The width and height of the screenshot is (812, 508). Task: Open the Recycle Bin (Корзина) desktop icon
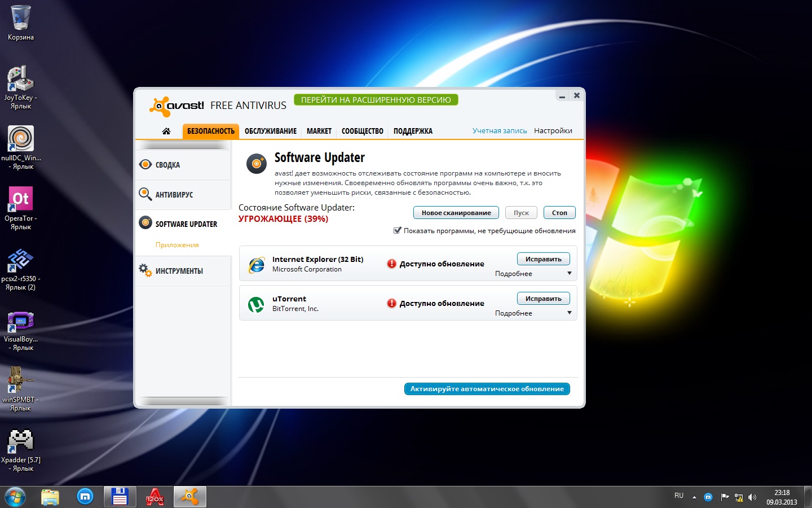21,23
